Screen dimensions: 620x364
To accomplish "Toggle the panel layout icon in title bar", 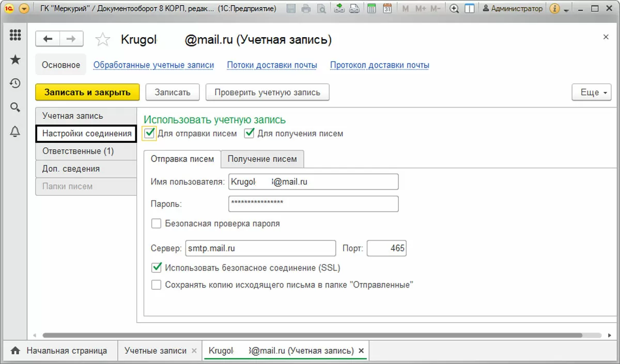I will (470, 8).
